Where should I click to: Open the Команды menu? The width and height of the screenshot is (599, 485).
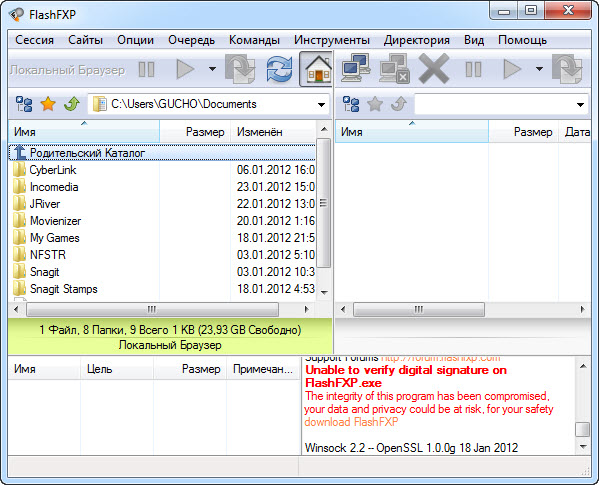[254, 40]
